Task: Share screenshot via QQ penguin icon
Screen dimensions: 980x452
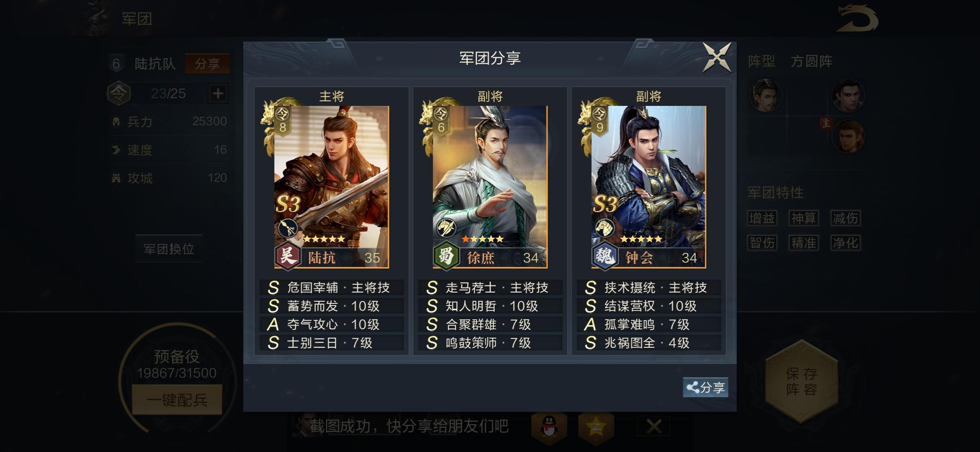Action: coord(549,427)
